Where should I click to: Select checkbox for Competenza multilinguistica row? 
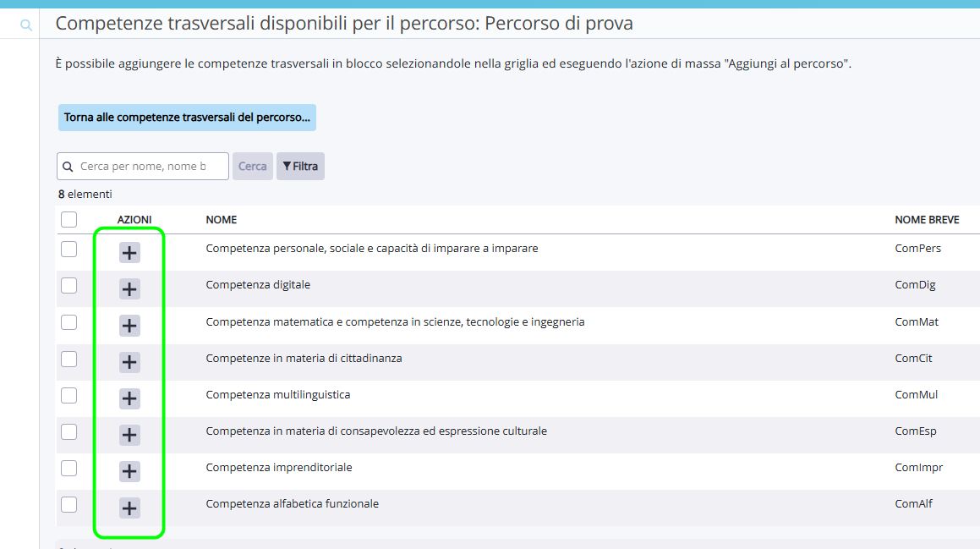tap(69, 395)
